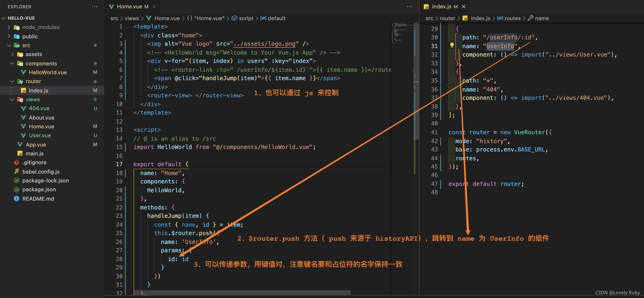The width and height of the screenshot is (644, 298).
Task: Close the index.js editor tab
Action: (463, 6)
